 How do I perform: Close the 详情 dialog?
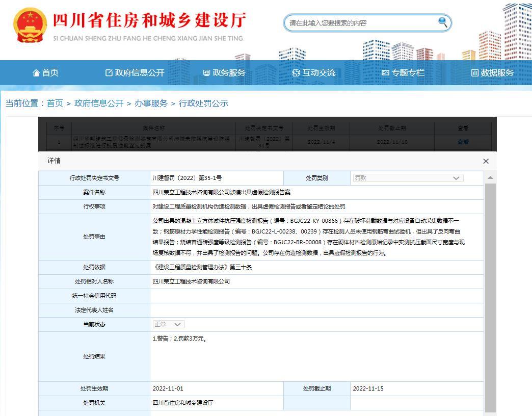point(486,161)
